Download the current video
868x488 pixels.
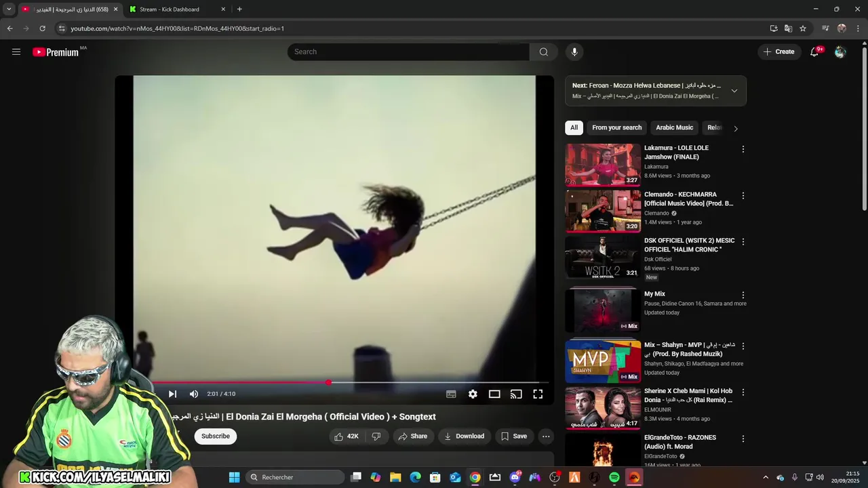pos(465,436)
